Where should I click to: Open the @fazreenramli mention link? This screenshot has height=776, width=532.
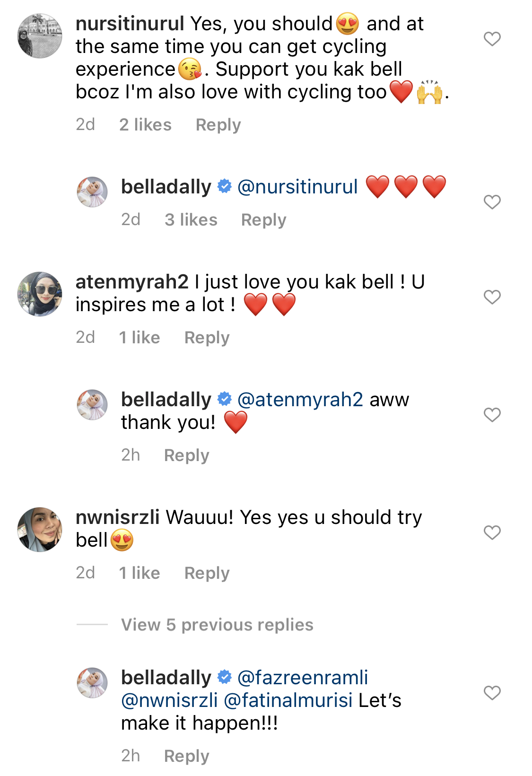[303, 678]
